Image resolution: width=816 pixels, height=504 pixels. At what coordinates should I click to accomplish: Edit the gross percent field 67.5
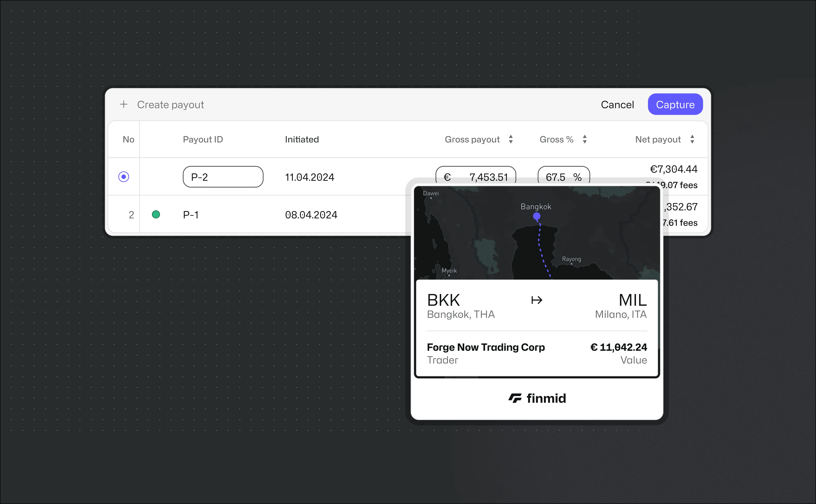tap(564, 175)
